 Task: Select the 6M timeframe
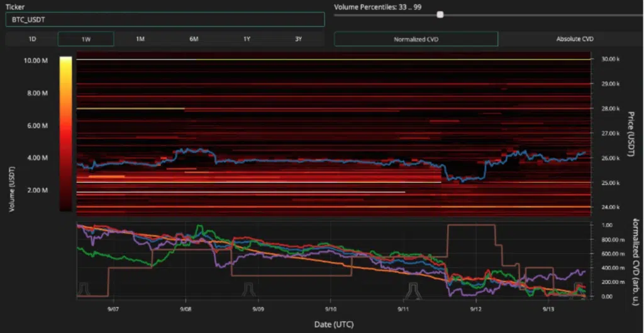194,39
